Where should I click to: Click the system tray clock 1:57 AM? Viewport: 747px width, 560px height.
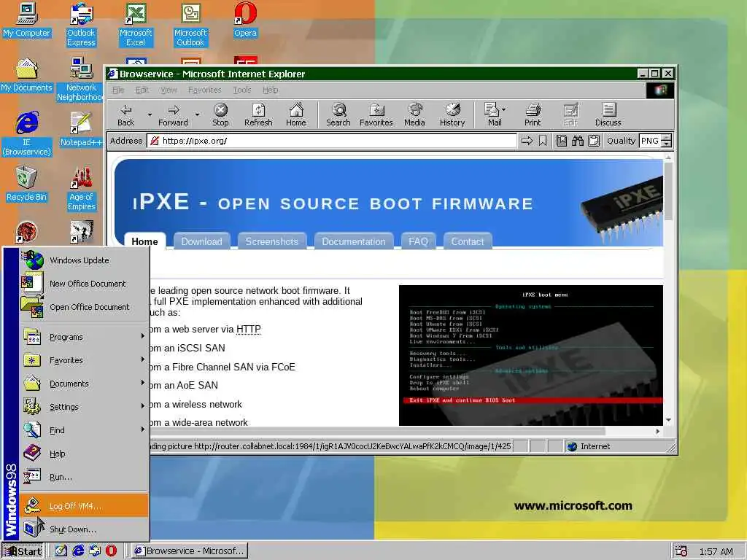tap(716, 551)
